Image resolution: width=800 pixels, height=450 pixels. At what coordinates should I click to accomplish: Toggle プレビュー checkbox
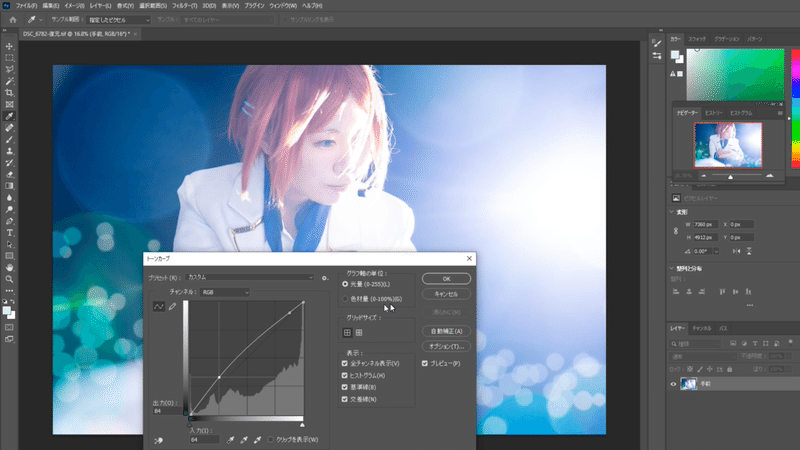(424, 363)
